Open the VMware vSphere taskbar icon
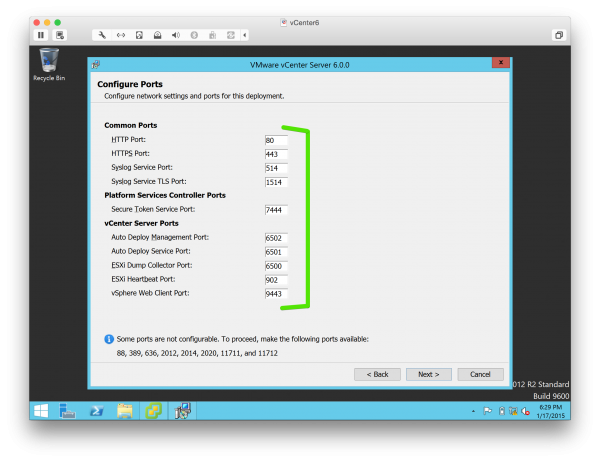Image resolution: width=600 pixels, height=462 pixels. click(153, 411)
